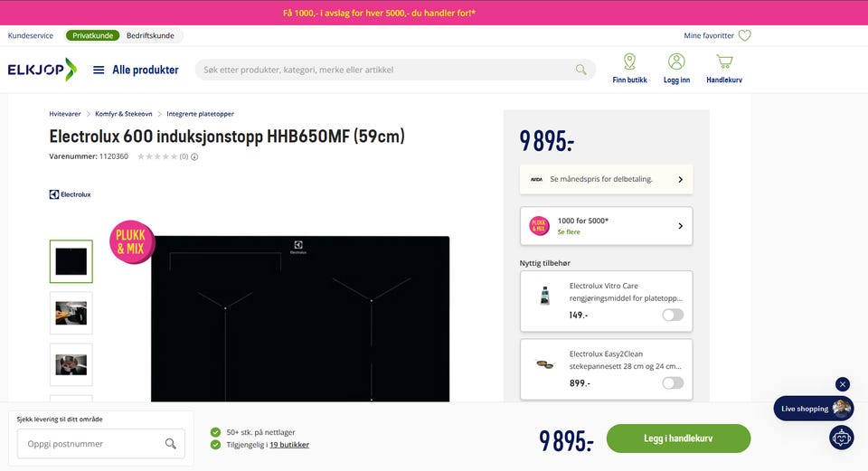Screen dimensions: 868x471
Task: Click the Legg i handlekurv button
Action: tap(678, 438)
